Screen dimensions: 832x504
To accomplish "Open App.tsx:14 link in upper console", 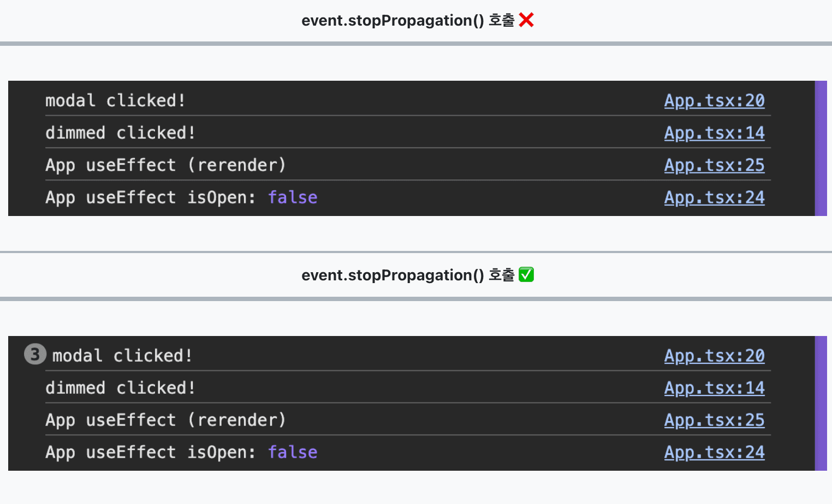I will (714, 133).
